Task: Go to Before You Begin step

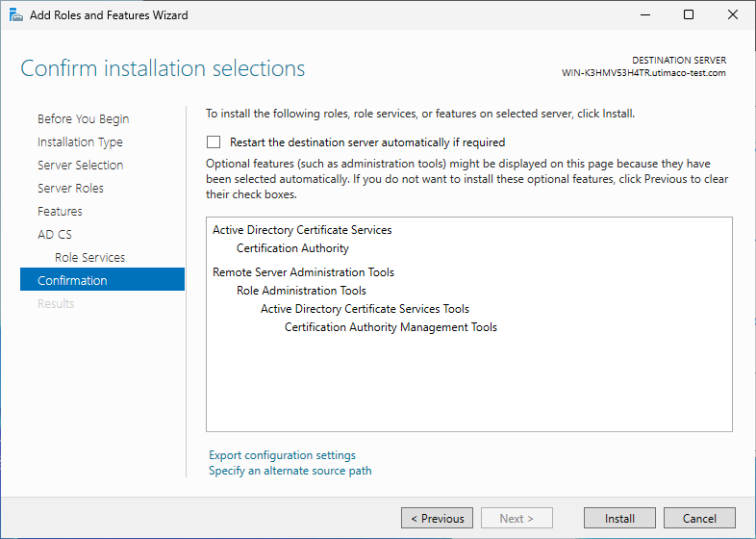Action: coord(83,118)
